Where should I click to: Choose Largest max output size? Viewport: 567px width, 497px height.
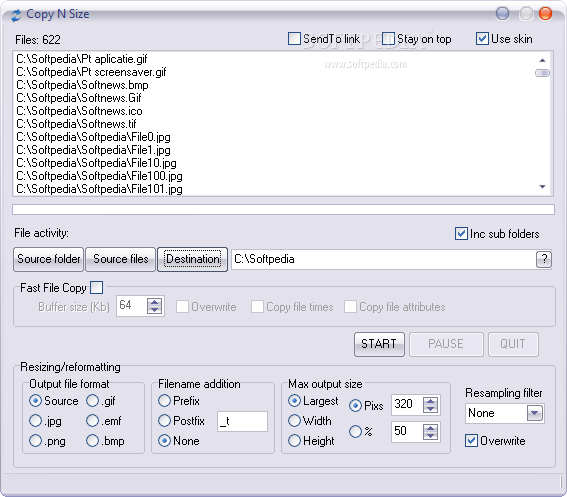pyautogui.click(x=294, y=400)
